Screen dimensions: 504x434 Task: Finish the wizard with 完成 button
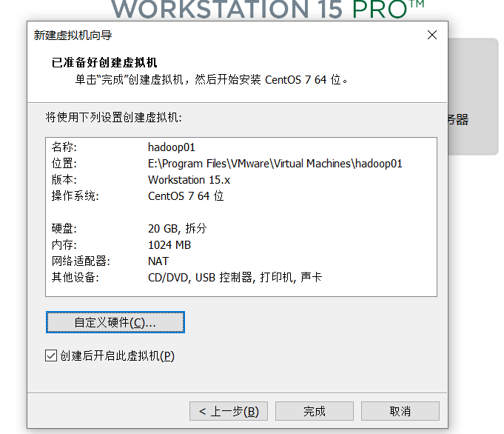pos(315,411)
